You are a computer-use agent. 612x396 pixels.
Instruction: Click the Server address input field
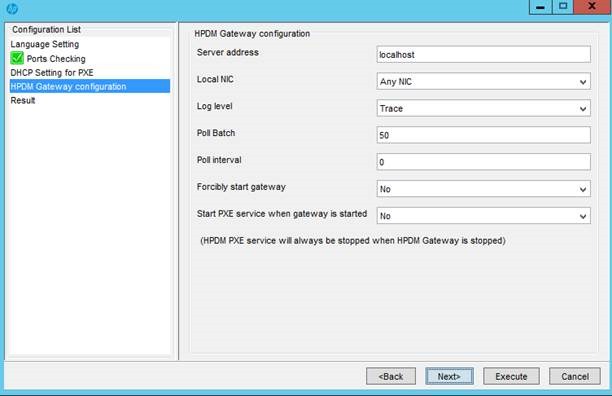(x=483, y=55)
